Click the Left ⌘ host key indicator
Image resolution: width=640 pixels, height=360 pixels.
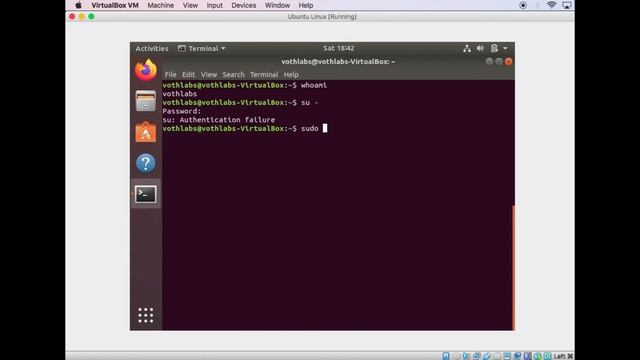pyautogui.click(x=563, y=356)
